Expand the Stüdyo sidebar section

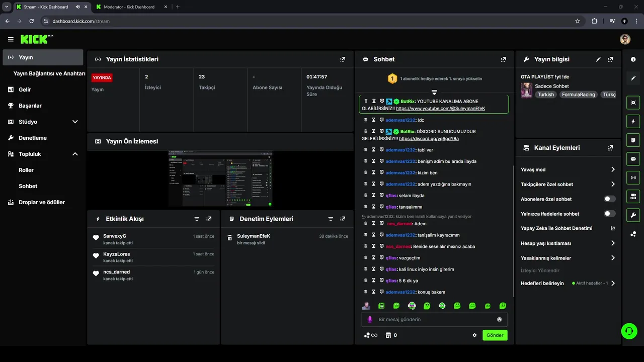pos(75,122)
